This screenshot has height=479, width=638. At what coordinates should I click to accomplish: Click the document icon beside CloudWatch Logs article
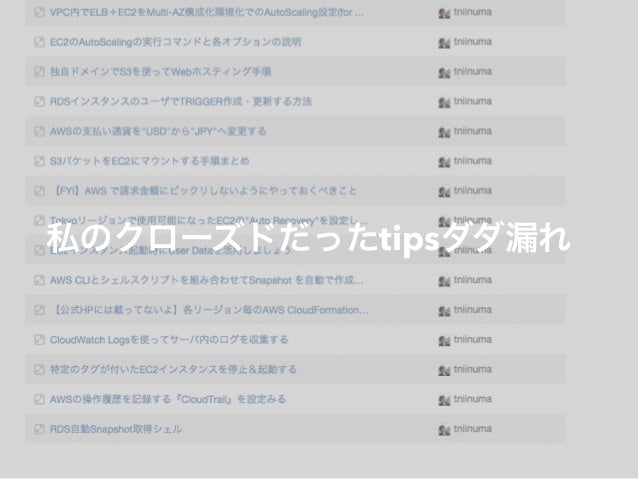pyautogui.click(x=39, y=340)
